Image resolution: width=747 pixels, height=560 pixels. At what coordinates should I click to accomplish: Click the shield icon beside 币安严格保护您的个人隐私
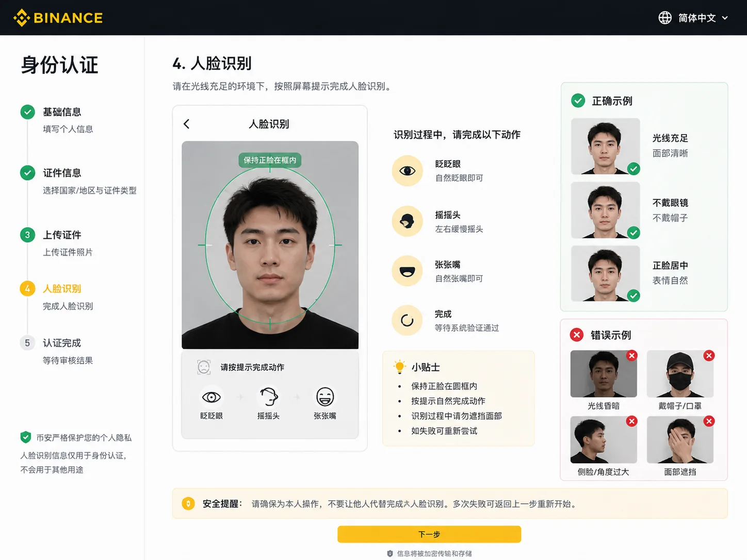(26, 437)
